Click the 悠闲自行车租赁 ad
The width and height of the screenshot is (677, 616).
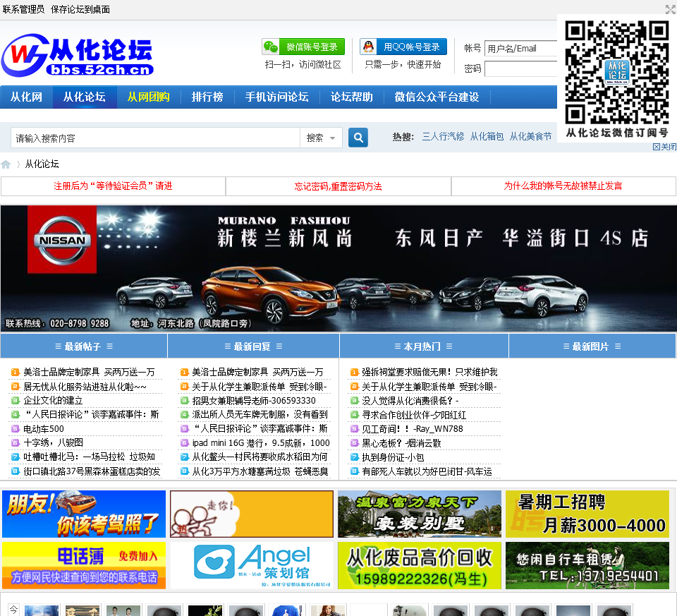(x=587, y=565)
